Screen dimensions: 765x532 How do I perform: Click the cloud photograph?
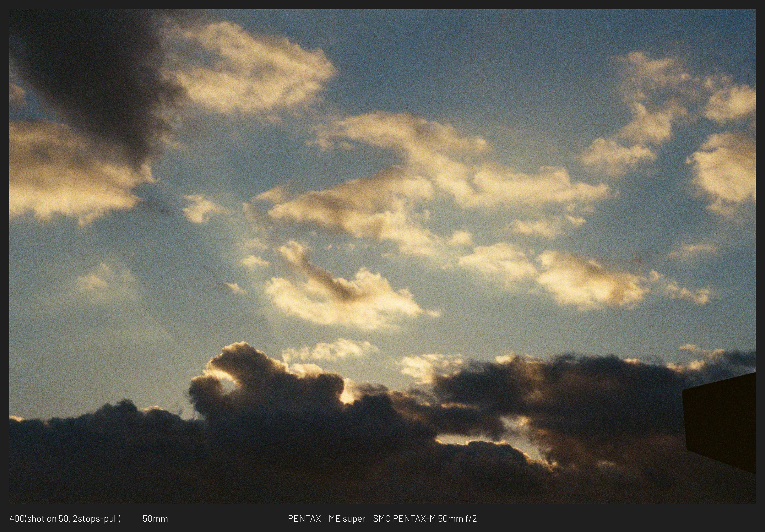pos(382,257)
